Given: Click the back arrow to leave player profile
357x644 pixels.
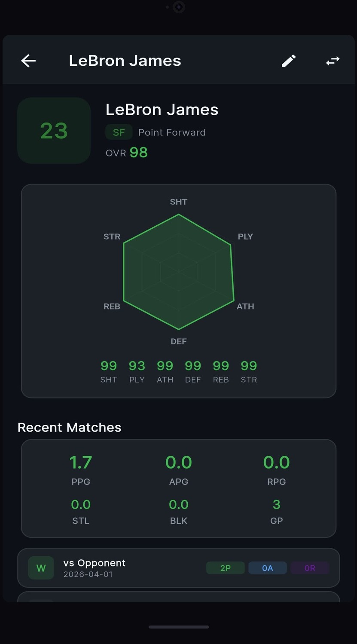Looking at the screenshot, I should point(28,60).
